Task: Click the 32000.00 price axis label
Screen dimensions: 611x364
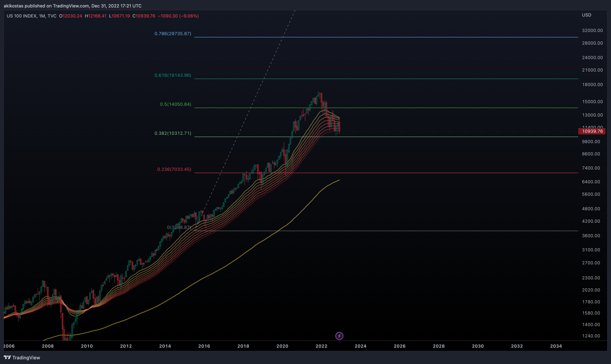Action: [592, 30]
